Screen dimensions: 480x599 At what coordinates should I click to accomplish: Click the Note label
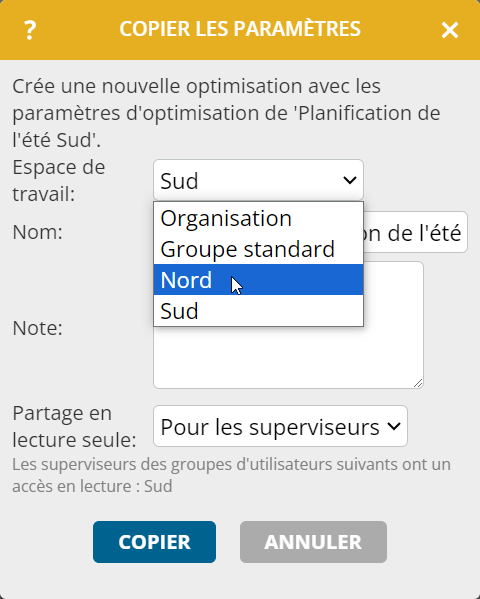coord(37,328)
